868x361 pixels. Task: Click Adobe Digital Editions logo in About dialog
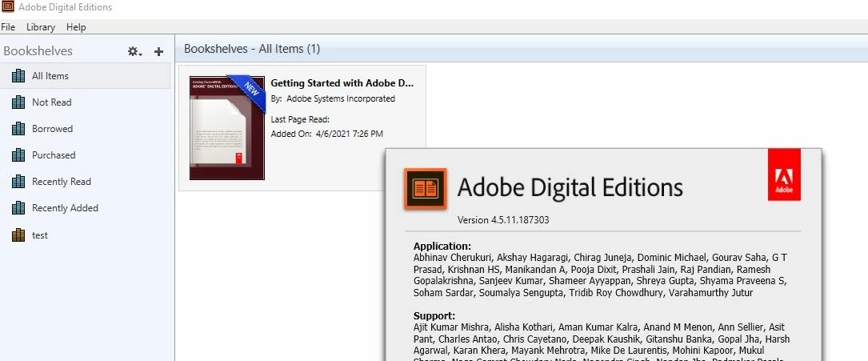(x=425, y=189)
